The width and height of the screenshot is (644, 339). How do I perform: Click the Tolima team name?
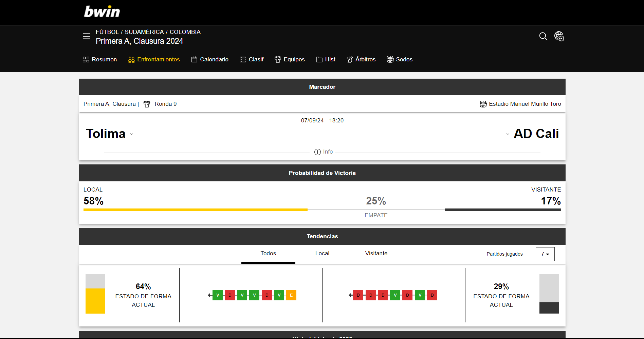(x=106, y=134)
